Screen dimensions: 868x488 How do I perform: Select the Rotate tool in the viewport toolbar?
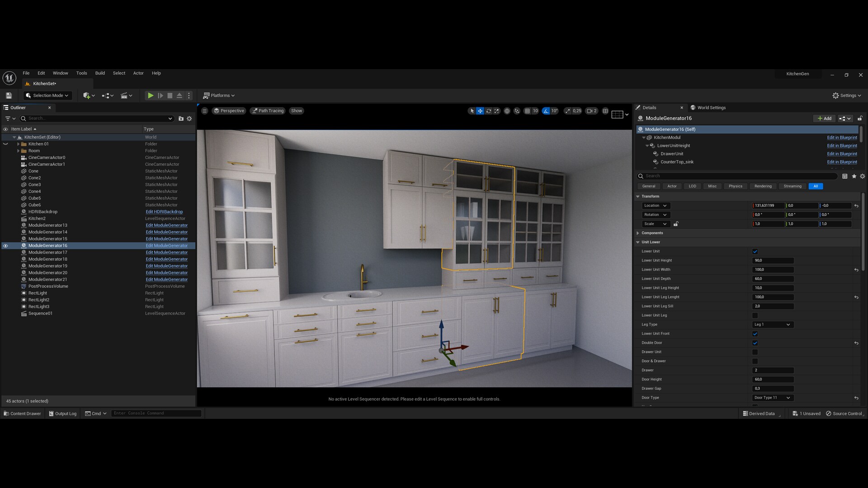click(489, 111)
